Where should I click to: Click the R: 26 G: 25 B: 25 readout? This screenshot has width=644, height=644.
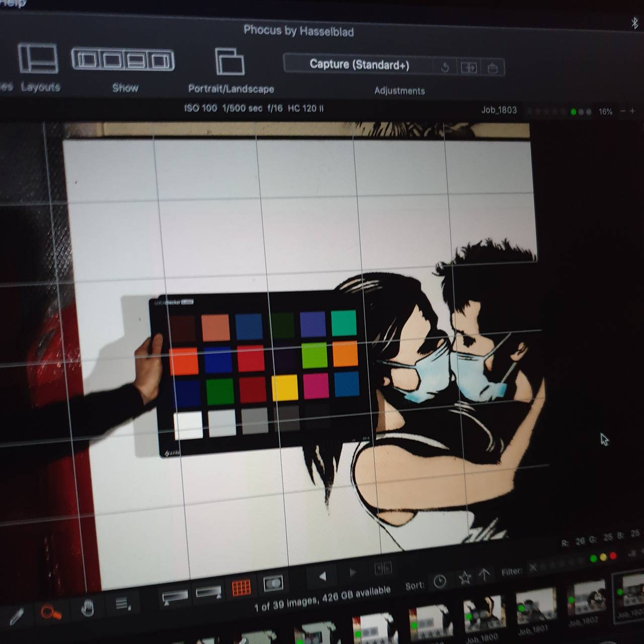pyautogui.click(x=600, y=538)
